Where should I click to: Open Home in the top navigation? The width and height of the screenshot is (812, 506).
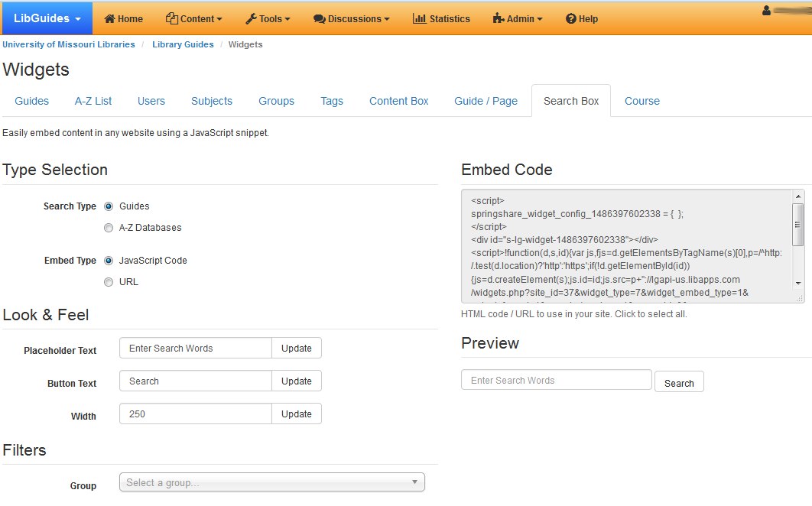coord(123,18)
